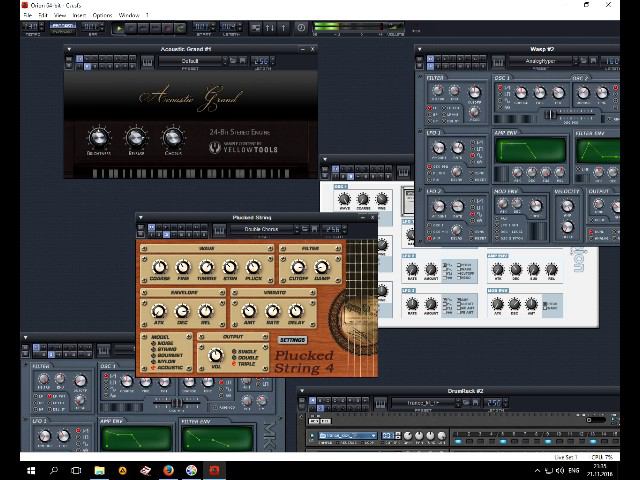Open piano keyboard icon in DrumRack #2 window

click(x=380, y=404)
